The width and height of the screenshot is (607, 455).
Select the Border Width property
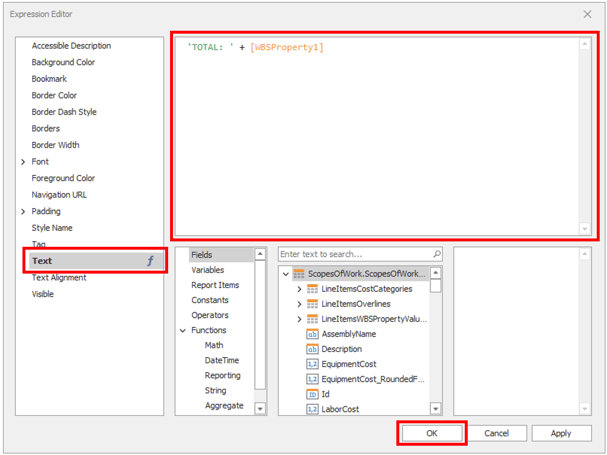pyautogui.click(x=55, y=145)
